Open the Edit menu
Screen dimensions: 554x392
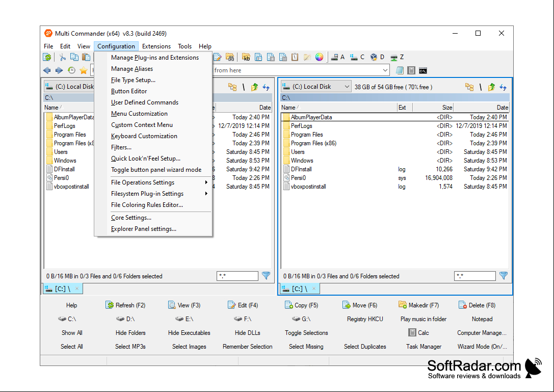pos(65,46)
